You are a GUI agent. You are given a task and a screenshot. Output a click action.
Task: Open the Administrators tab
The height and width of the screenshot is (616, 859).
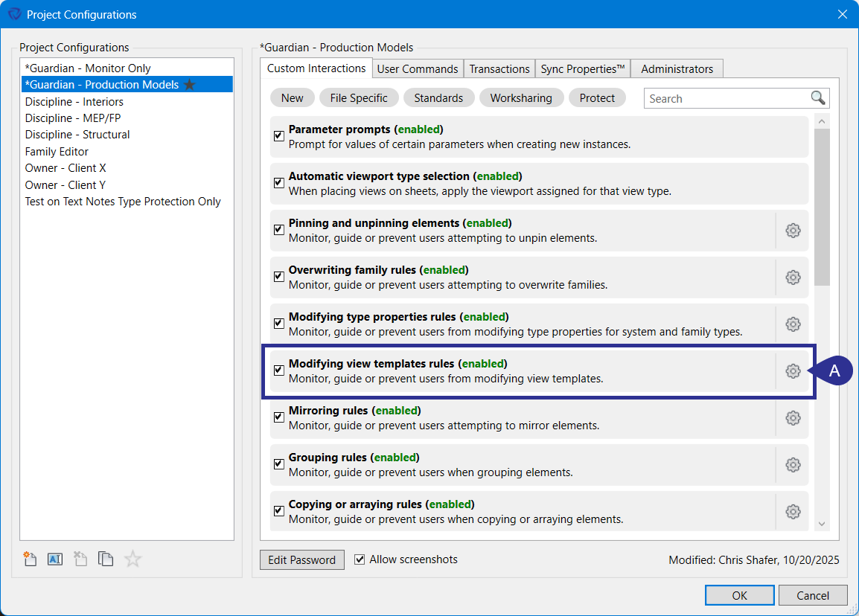(677, 68)
